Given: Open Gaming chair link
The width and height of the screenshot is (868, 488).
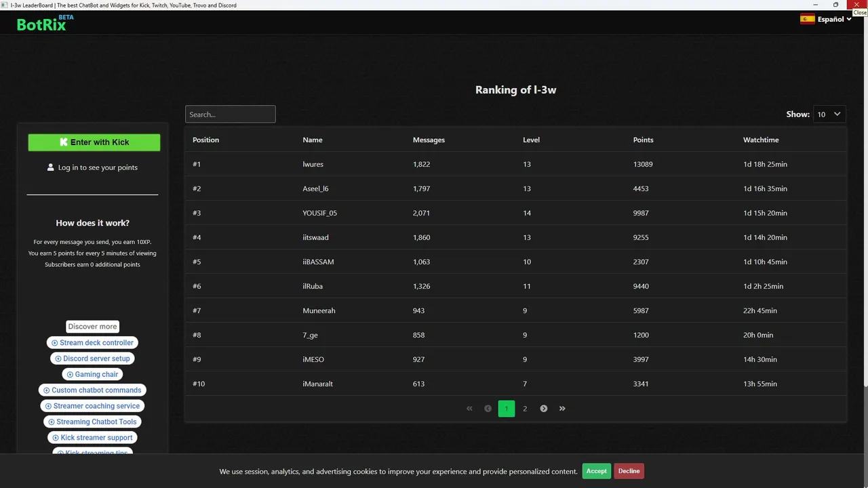Looking at the screenshot, I should tap(92, 374).
